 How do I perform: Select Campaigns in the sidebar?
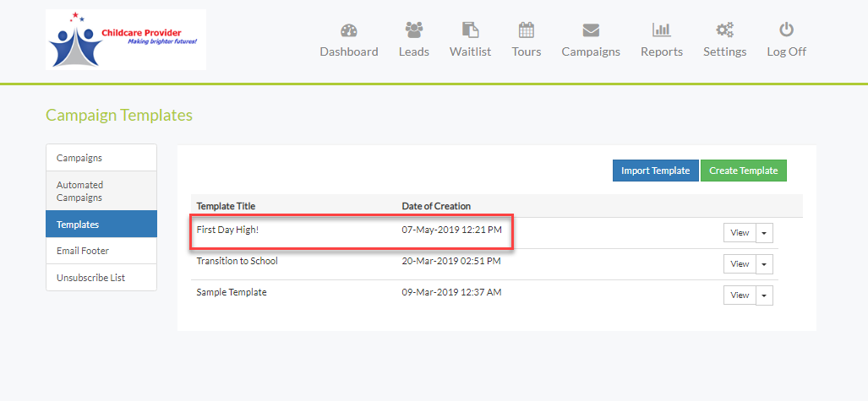tap(101, 158)
